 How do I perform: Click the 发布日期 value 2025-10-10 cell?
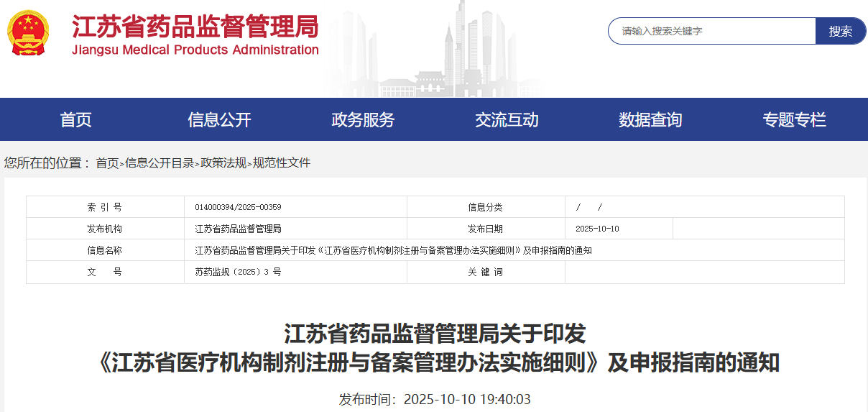click(597, 229)
